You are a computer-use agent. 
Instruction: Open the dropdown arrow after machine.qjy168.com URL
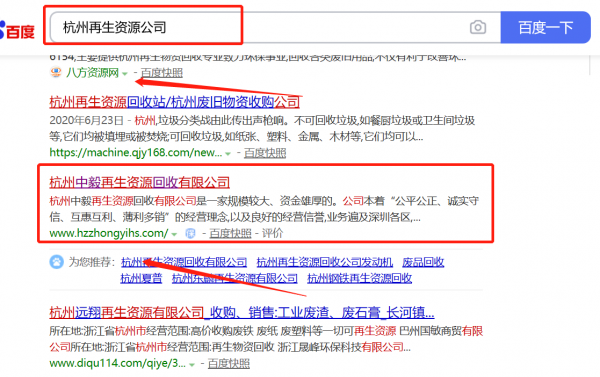click(x=228, y=154)
